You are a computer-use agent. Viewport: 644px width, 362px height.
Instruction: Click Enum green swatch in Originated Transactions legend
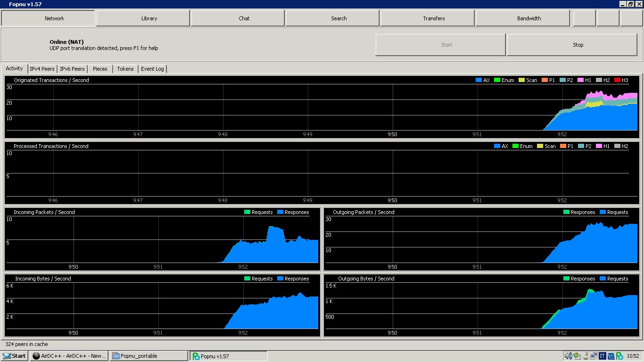pyautogui.click(x=497, y=80)
